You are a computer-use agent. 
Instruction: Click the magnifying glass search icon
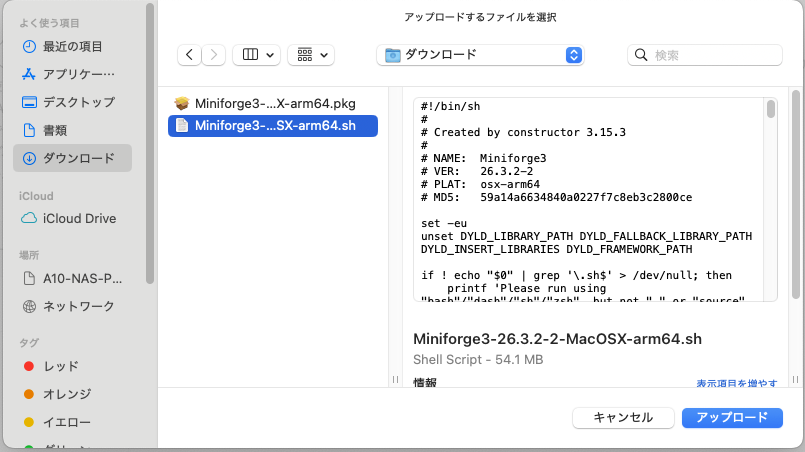(x=641, y=55)
